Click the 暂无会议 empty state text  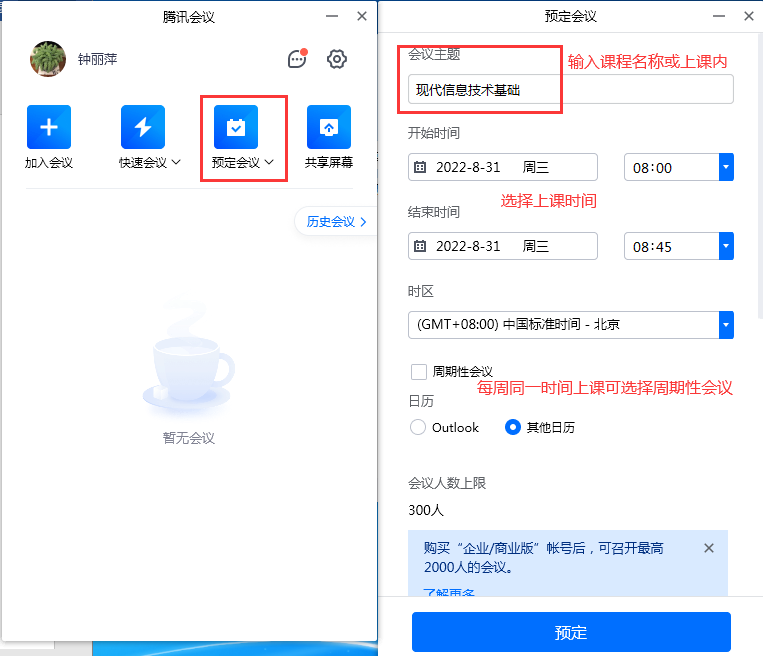[x=189, y=438]
